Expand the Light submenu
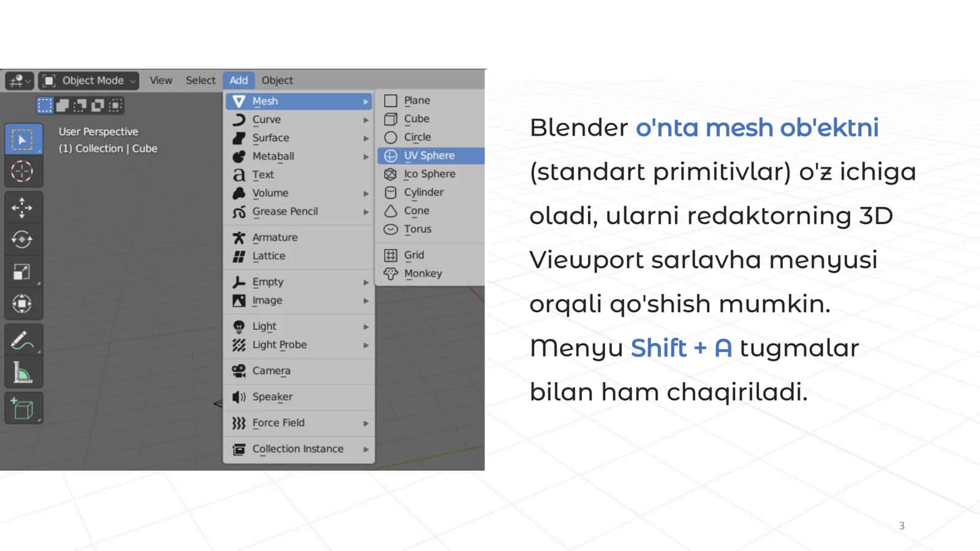 pos(300,326)
